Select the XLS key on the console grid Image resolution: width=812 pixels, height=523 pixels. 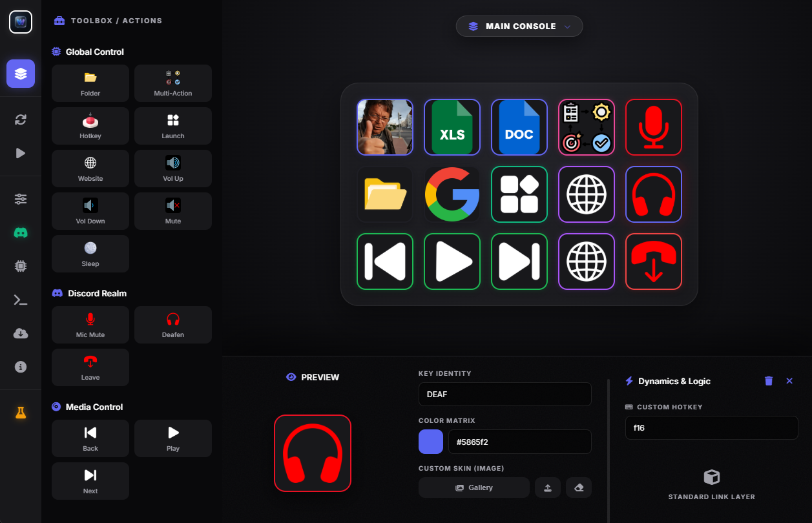(452, 127)
